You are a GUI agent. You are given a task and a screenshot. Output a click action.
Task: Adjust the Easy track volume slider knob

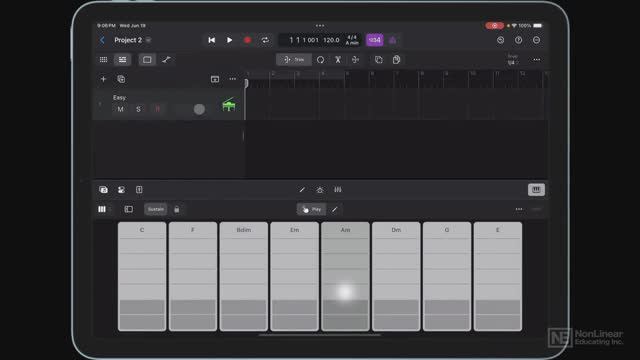coord(199,109)
